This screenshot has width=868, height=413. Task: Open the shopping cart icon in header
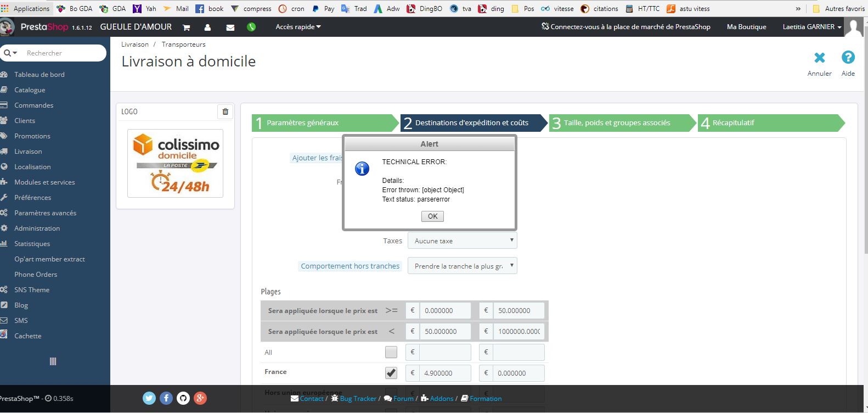pos(186,27)
